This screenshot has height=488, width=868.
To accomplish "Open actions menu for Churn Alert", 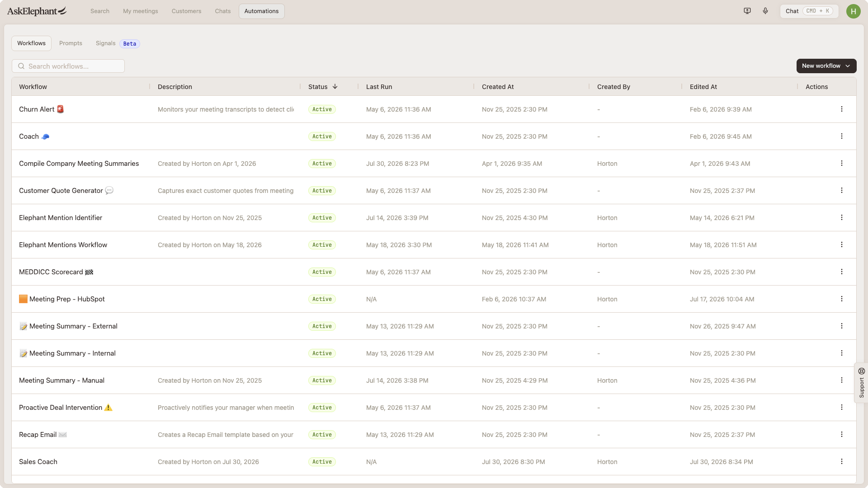I will [842, 109].
